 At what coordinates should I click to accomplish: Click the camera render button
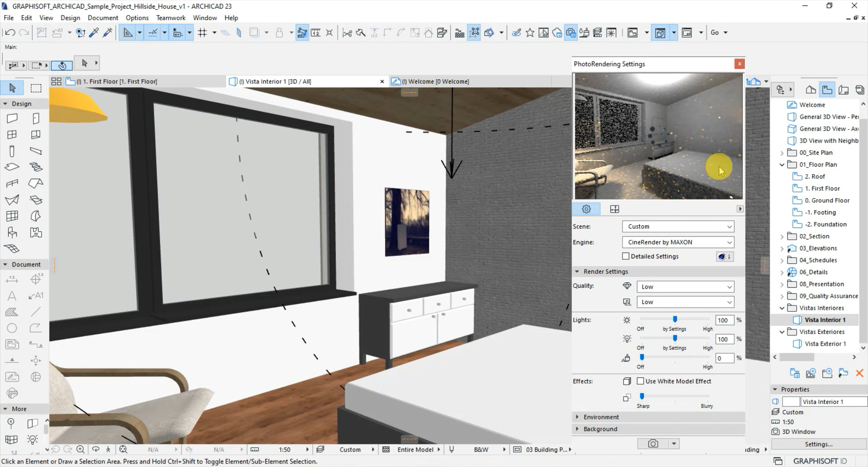[x=653, y=443]
